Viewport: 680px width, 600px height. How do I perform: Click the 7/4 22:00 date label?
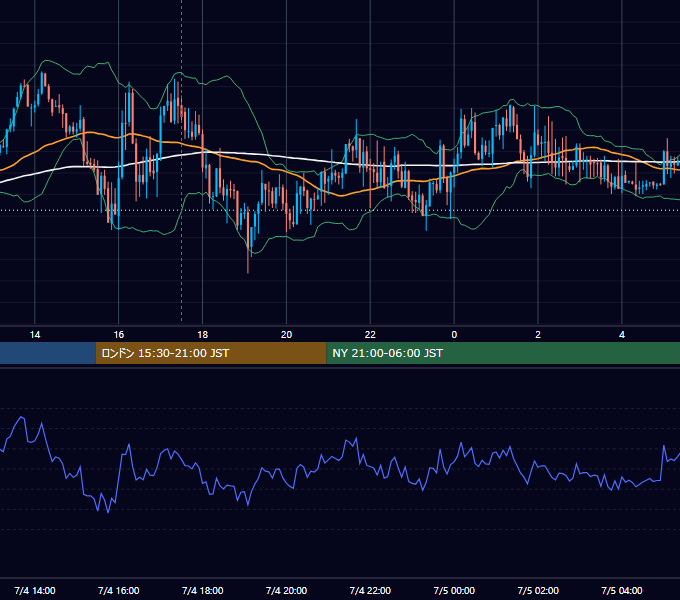click(x=370, y=590)
